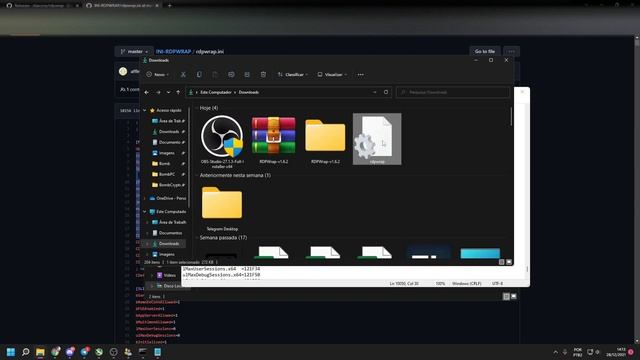
Task: Click 100% zoom in Notepad status bar
Action: click(440, 283)
